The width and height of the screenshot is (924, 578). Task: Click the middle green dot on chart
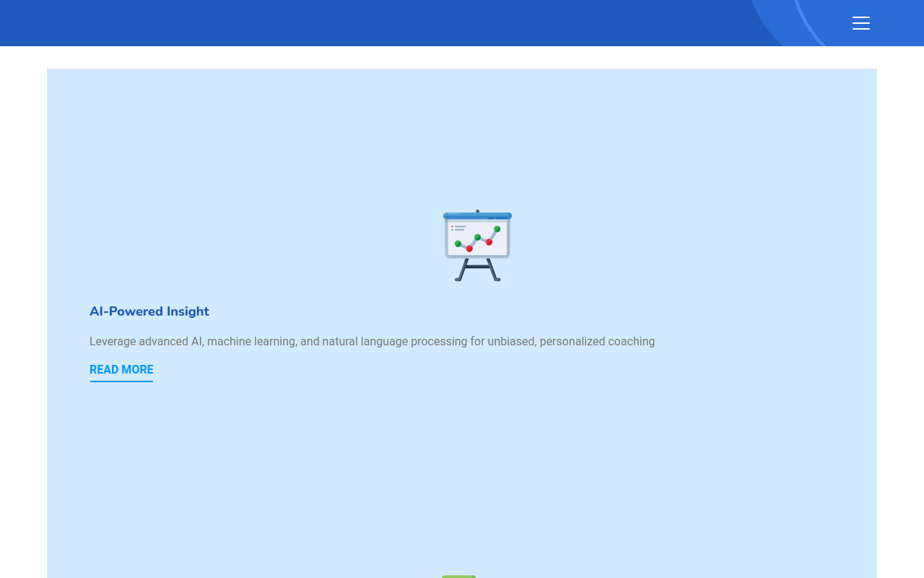pos(478,237)
